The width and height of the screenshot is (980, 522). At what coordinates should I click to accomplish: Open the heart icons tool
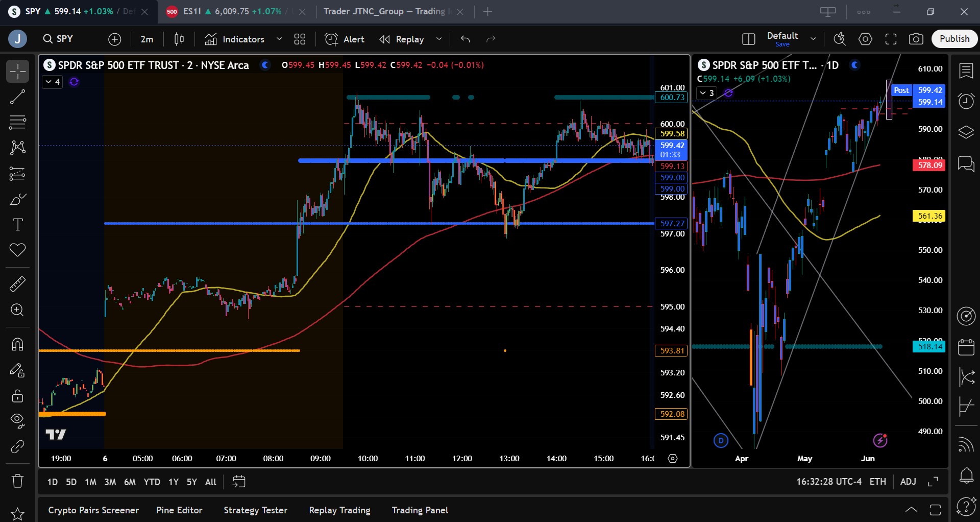coord(17,250)
